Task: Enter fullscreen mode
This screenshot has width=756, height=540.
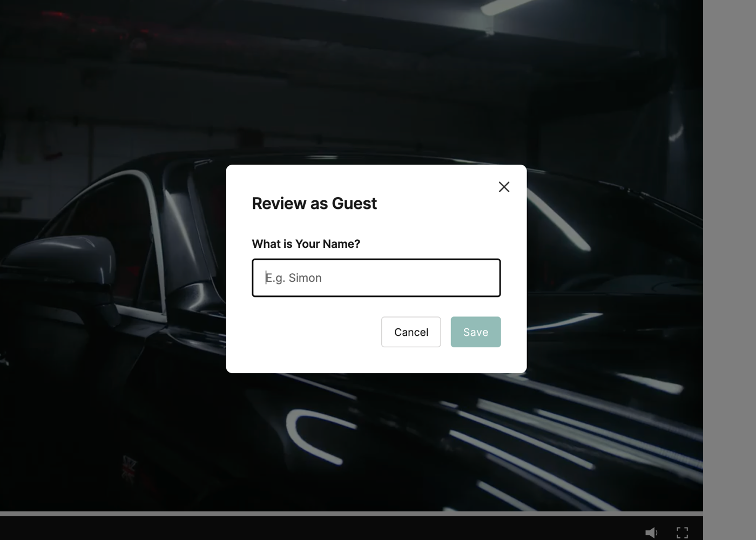Action: click(x=682, y=532)
